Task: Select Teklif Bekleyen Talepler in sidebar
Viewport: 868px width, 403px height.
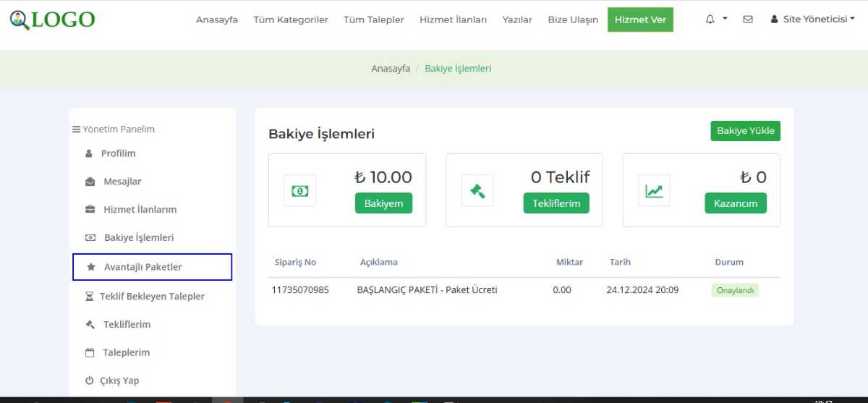Action: (x=152, y=296)
